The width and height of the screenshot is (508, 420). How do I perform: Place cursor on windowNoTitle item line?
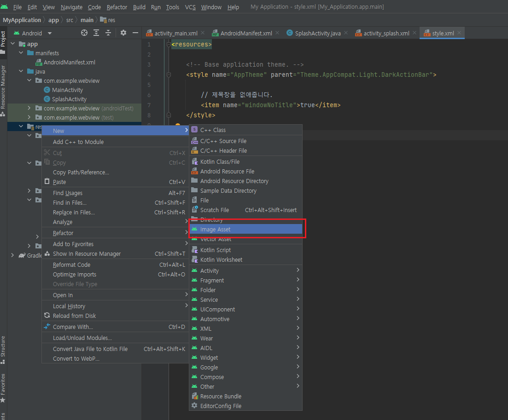270,105
